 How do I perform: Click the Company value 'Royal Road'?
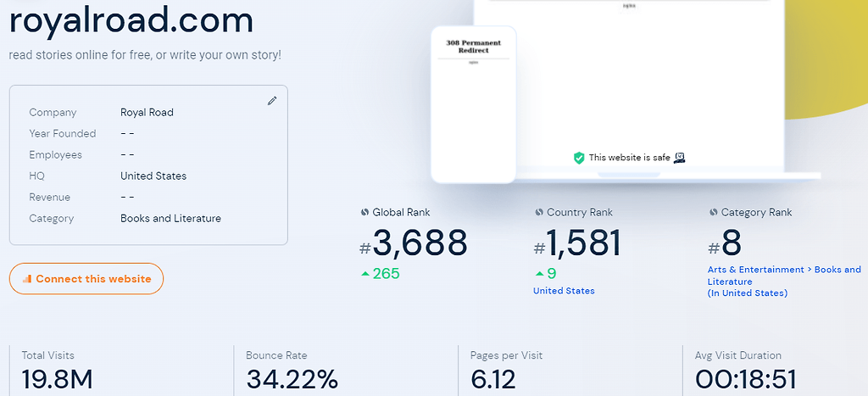(x=147, y=113)
